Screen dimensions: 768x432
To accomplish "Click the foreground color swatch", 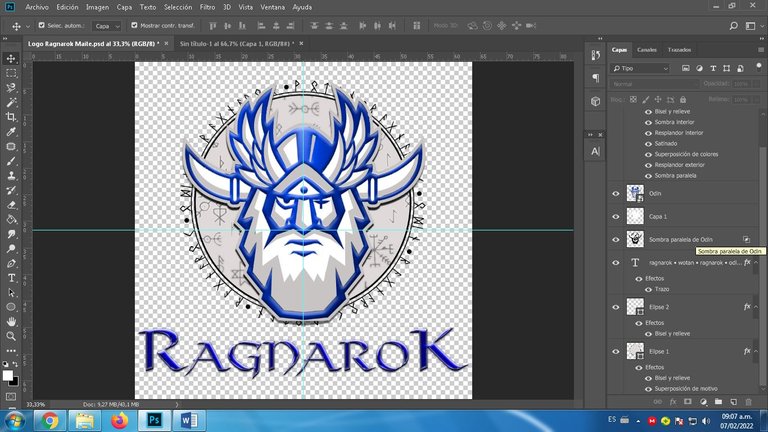I will [x=8, y=375].
